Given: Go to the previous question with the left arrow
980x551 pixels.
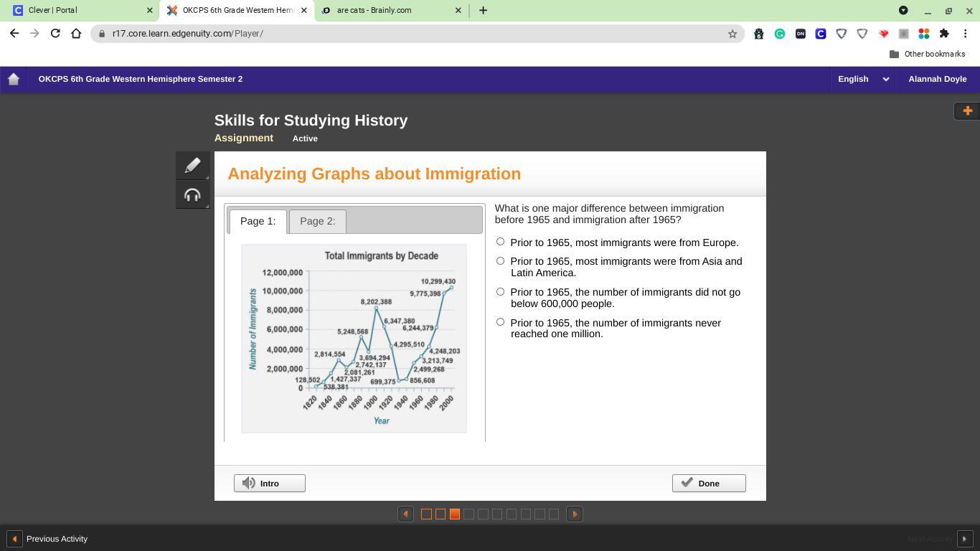Looking at the screenshot, I should [x=405, y=514].
